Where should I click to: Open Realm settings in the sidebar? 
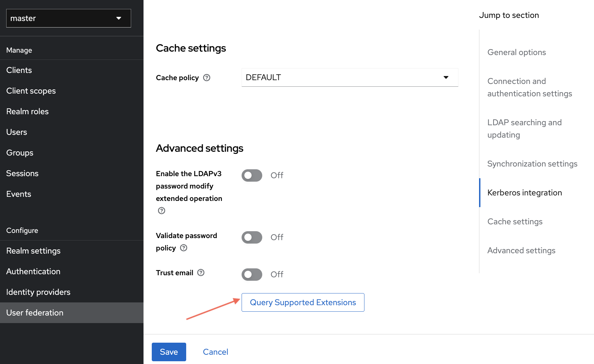33,251
